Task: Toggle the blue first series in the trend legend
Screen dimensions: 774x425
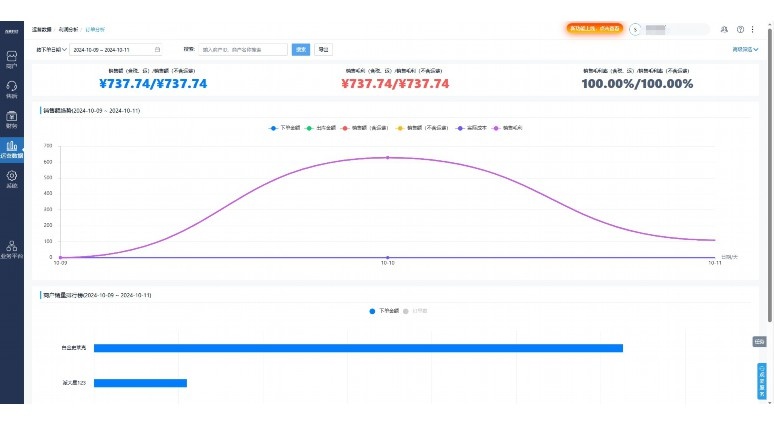Action: pos(284,128)
